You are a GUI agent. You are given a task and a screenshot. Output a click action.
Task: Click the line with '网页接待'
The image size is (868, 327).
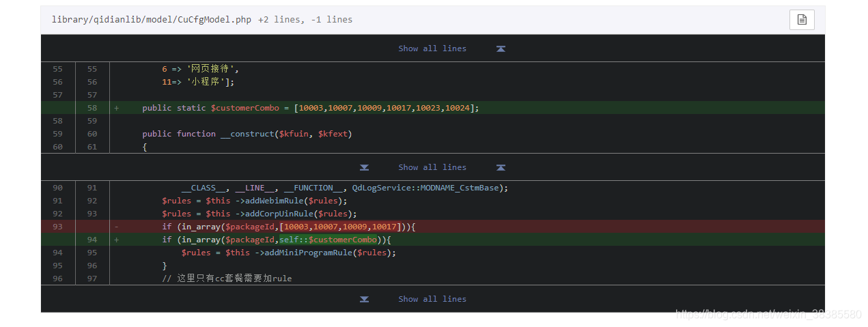point(433,69)
